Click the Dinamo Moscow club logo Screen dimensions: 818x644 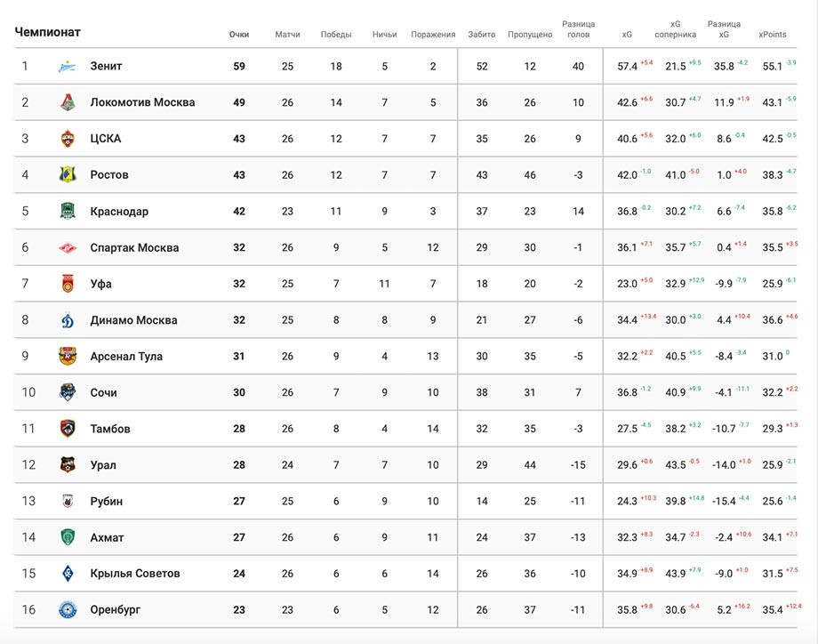pos(68,320)
